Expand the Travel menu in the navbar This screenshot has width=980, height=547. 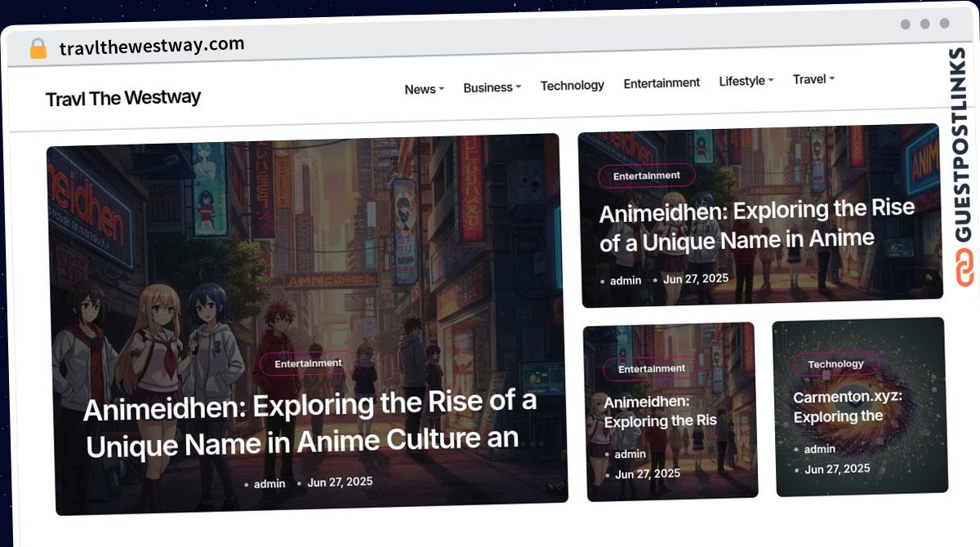coord(813,78)
